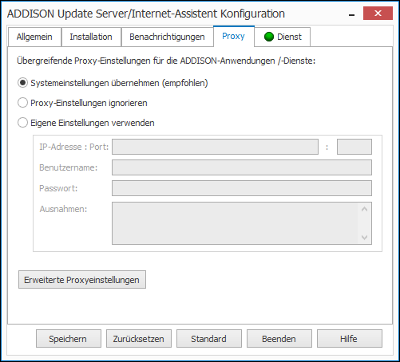Select the Proxy tab

pyautogui.click(x=234, y=36)
